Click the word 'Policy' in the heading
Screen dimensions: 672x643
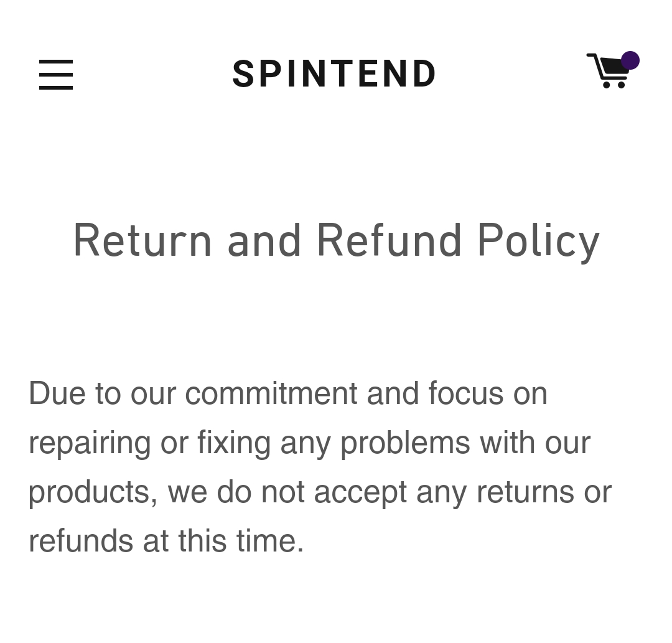pyautogui.click(x=538, y=241)
